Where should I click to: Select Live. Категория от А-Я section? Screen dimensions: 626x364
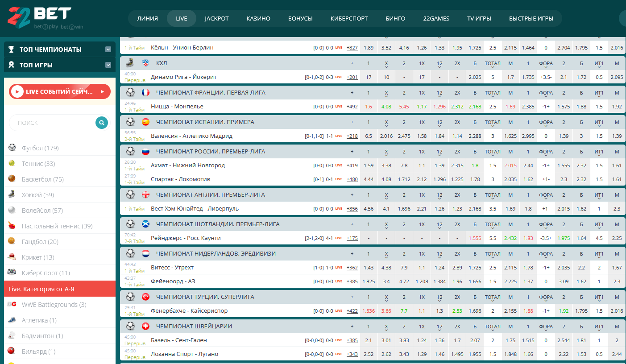tap(60, 289)
